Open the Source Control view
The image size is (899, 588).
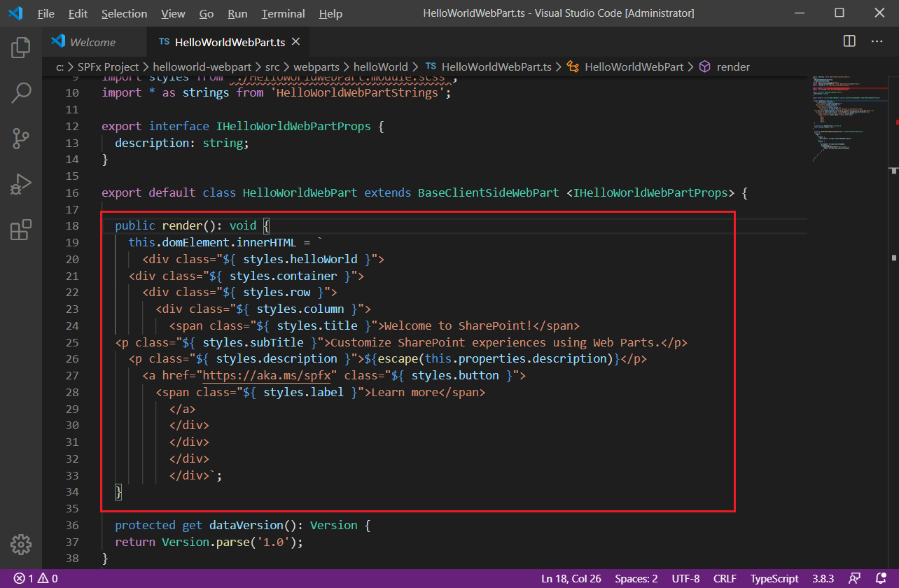click(21, 138)
